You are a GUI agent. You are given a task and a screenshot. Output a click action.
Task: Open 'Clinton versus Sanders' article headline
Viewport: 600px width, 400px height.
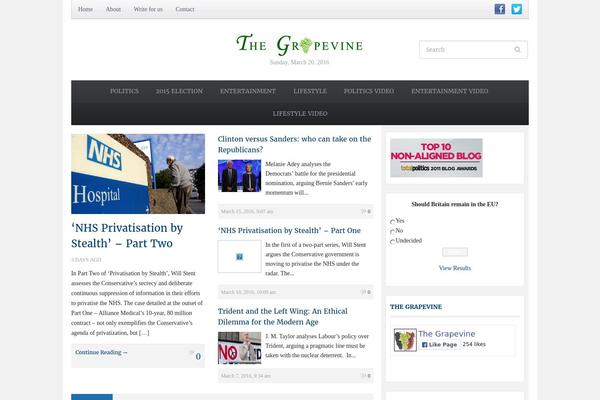pyautogui.click(x=294, y=144)
